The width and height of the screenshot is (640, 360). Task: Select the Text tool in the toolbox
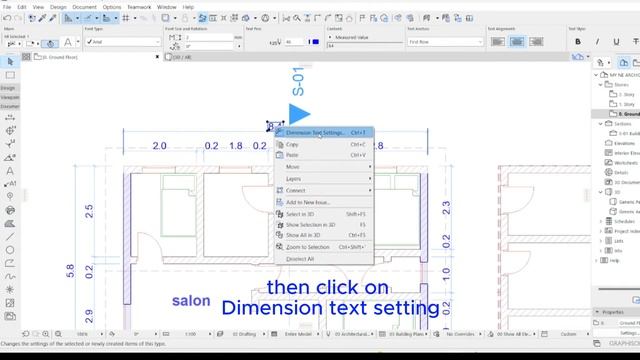(x=10, y=171)
